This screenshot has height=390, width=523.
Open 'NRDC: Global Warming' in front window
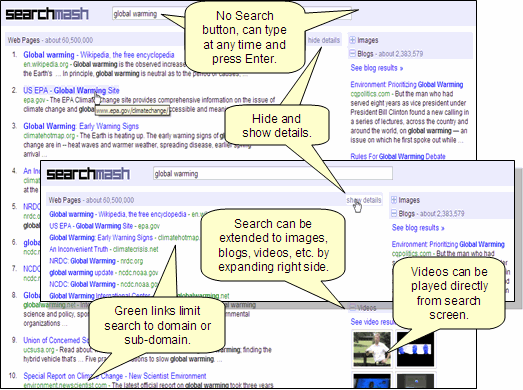(82, 261)
